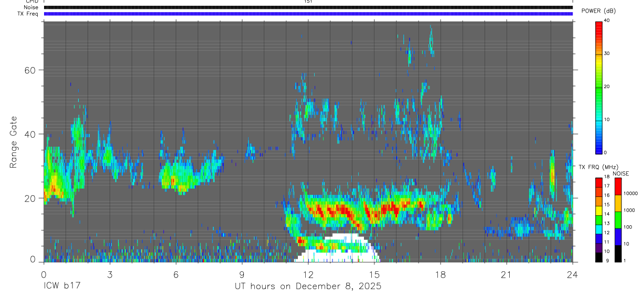Click the 'ICW b17' radar label

coord(62,287)
